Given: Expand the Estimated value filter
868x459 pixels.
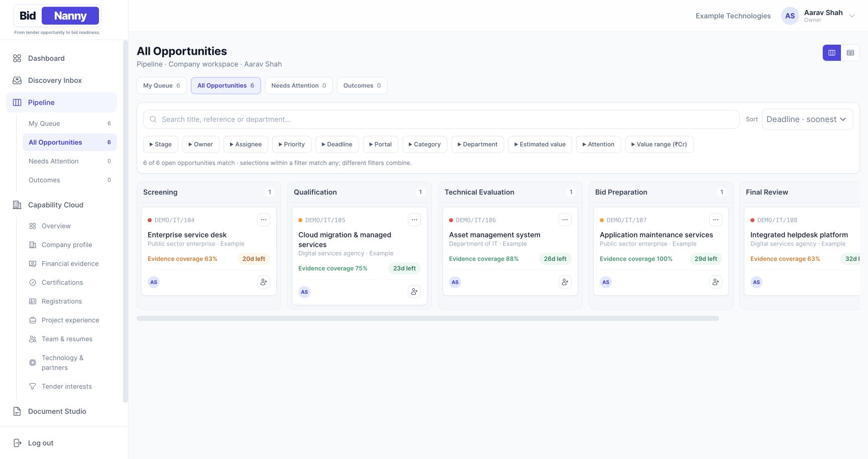Looking at the screenshot, I should coord(540,145).
